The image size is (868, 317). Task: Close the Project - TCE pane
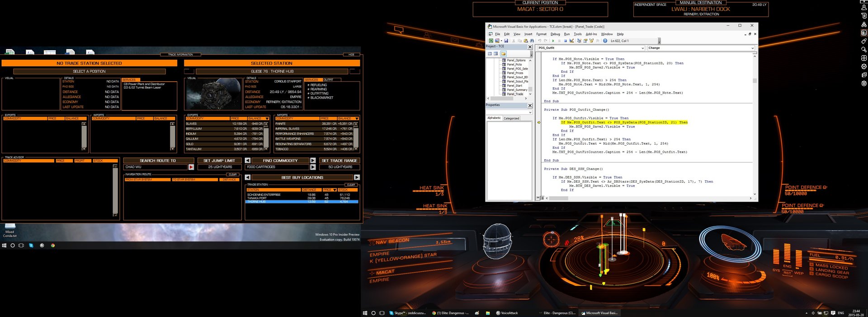pos(530,47)
